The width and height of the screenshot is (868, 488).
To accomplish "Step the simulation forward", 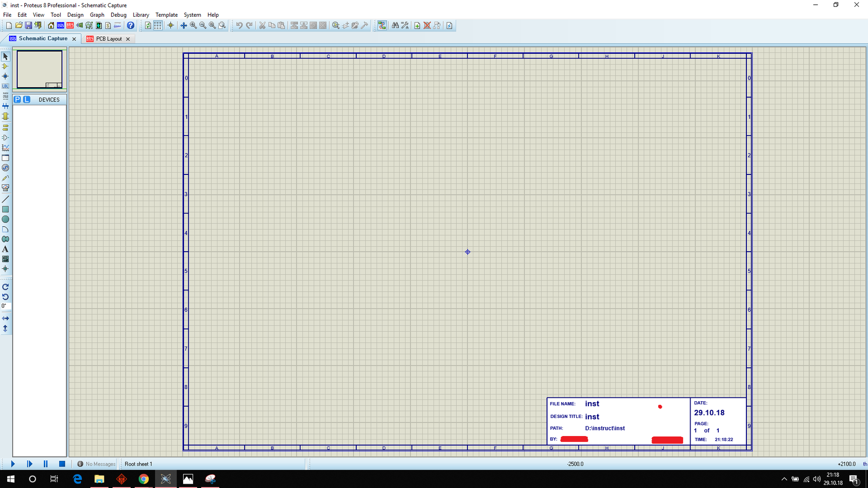I will pyautogui.click(x=30, y=464).
